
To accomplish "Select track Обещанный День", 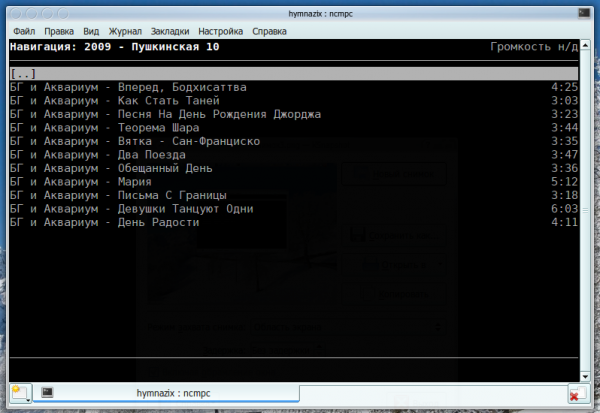I will click(x=294, y=168).
